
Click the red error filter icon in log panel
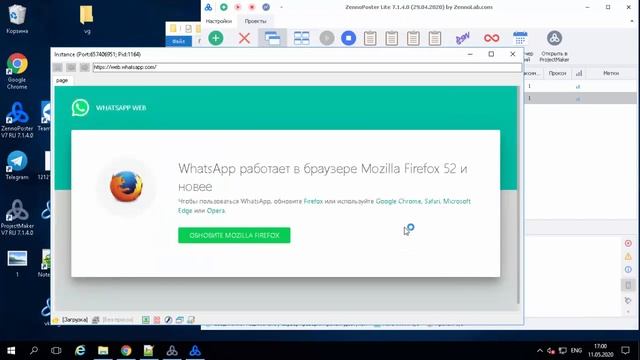point(628,243)
